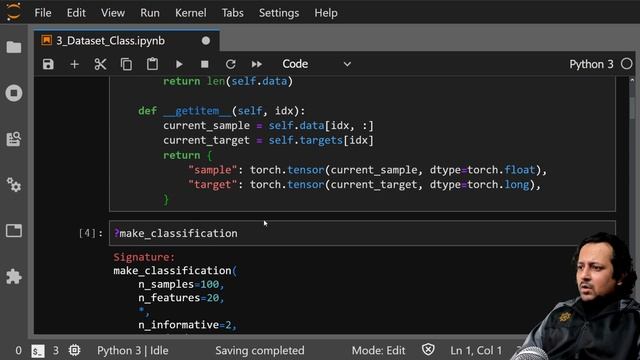This screenshot has height=360, width=640.
Task: Open the cell type Code dropdown
Action: point(316,64)
